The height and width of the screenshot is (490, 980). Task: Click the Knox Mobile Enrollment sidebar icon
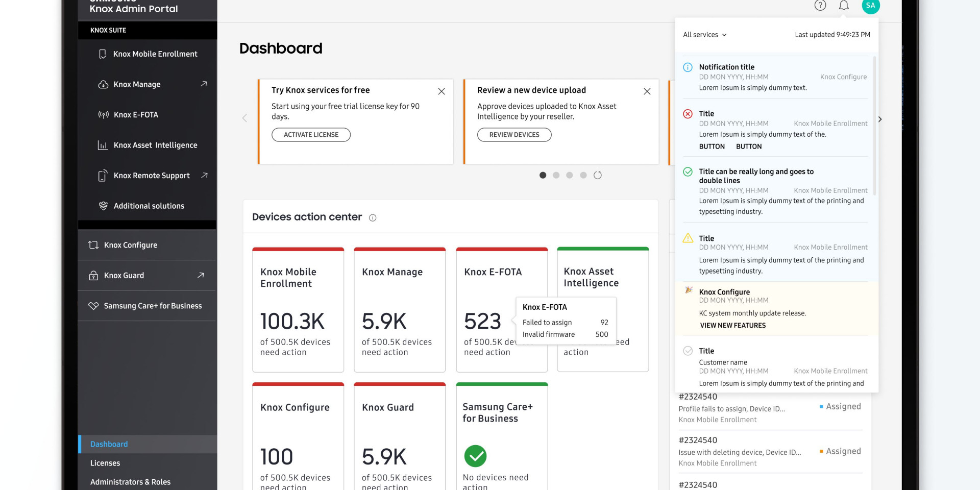pos(103,54)
